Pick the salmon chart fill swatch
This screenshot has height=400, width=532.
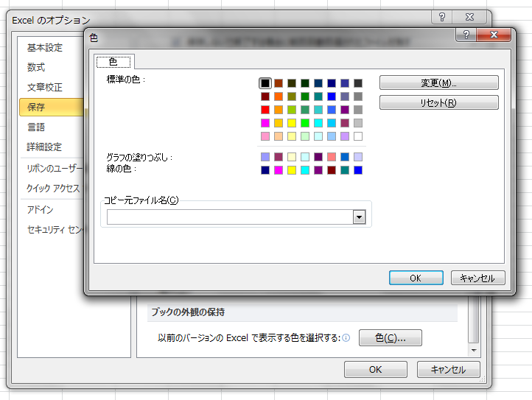(x=332, y=157)
